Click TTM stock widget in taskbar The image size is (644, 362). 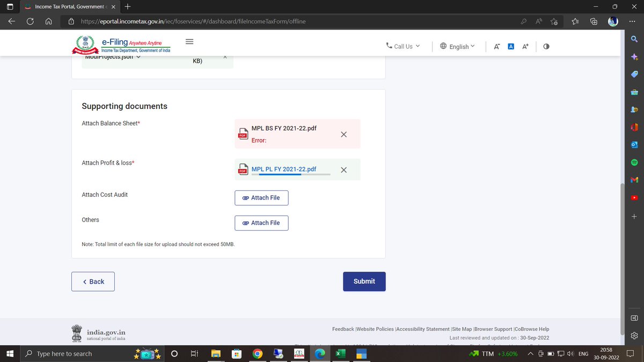[493, 354]
